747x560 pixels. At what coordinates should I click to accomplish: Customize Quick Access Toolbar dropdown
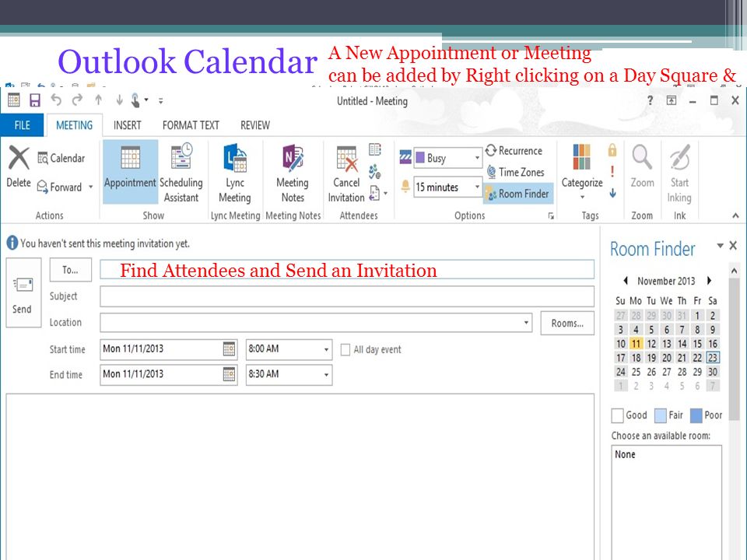coord(161,100)
